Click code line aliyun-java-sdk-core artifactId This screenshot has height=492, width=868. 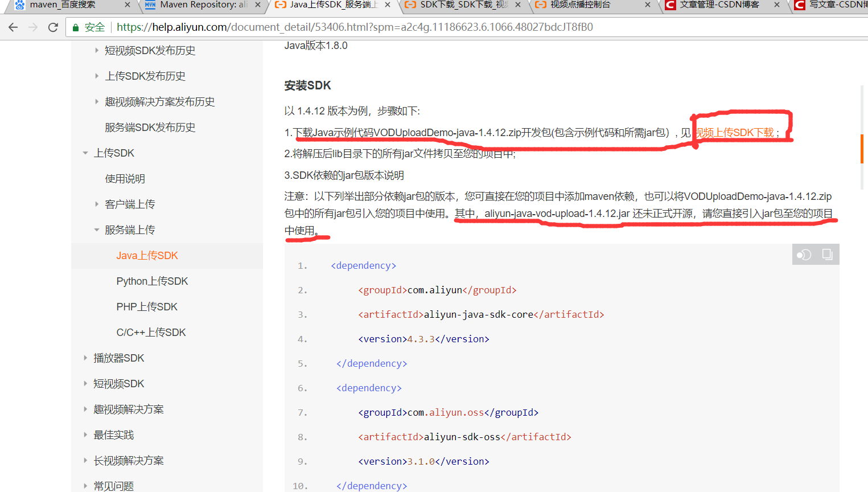[x=481, y=314]
